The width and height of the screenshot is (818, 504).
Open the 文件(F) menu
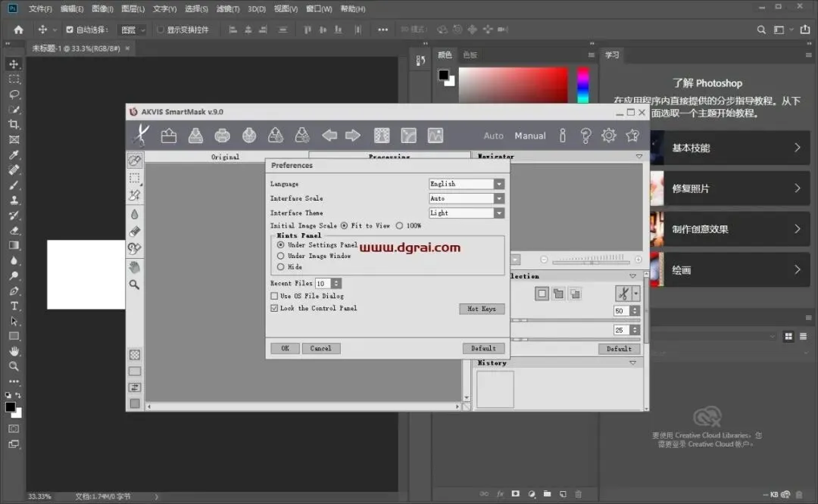pos(40,9)
